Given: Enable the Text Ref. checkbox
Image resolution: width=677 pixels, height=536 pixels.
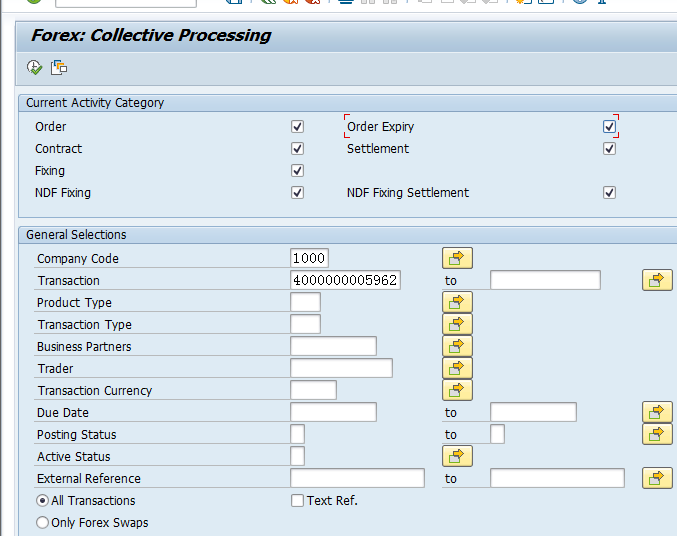Looking at the screenshot, I should click(297, 501).
